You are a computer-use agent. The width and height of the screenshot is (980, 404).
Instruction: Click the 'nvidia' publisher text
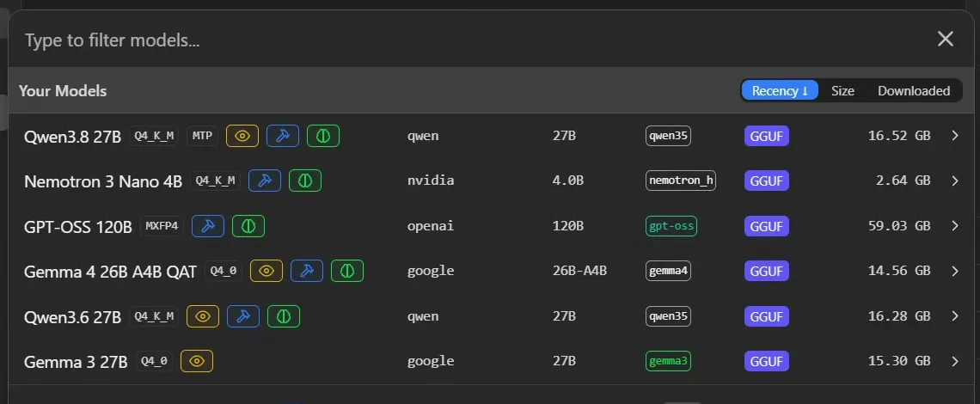pos(431,181)
